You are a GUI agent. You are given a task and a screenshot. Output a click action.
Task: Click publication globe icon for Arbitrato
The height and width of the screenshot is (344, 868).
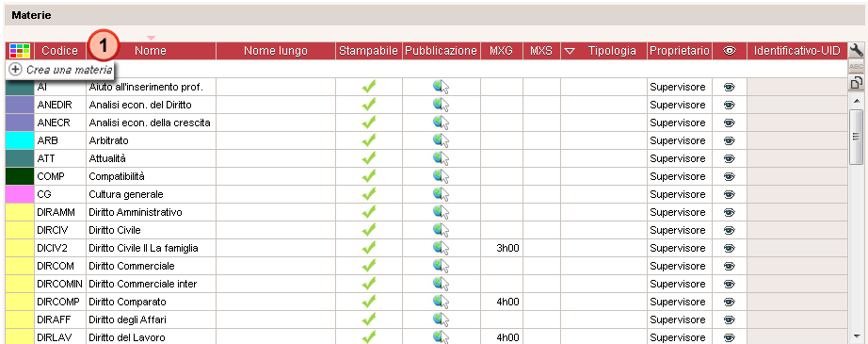coord(442,140)
